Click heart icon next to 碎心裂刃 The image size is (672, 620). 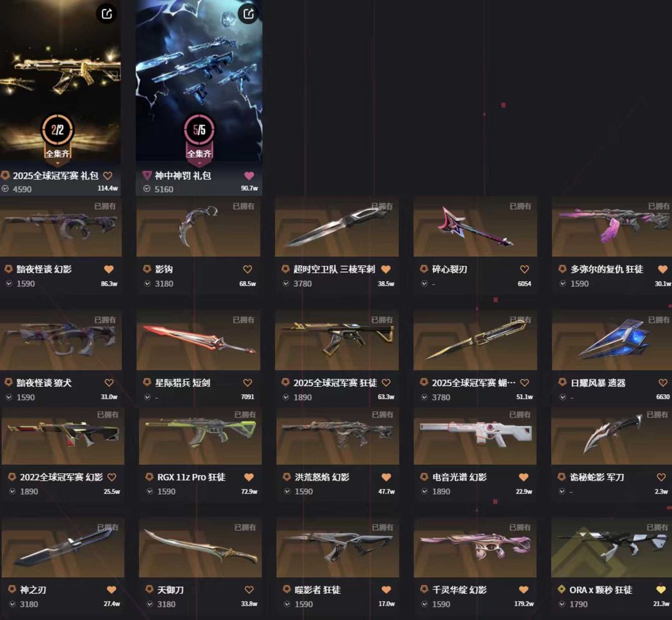pos(524,269)
